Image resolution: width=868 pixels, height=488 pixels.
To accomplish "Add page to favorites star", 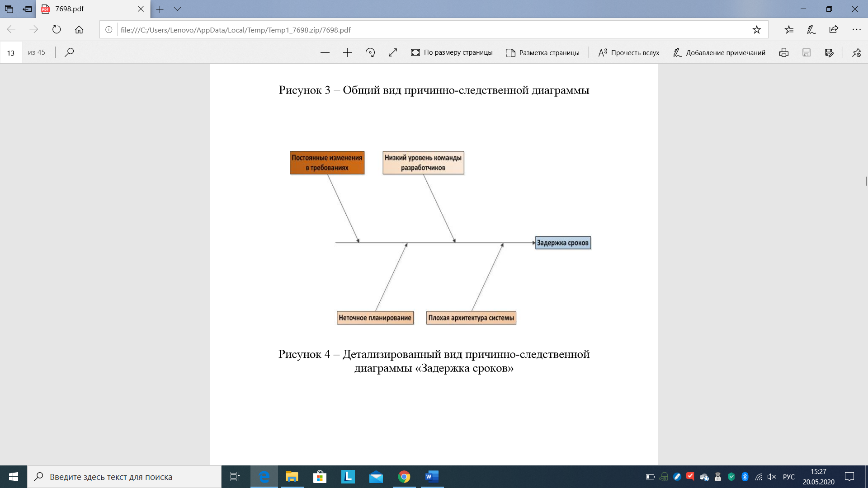I will pyautogui.click(x=756, y=30).
